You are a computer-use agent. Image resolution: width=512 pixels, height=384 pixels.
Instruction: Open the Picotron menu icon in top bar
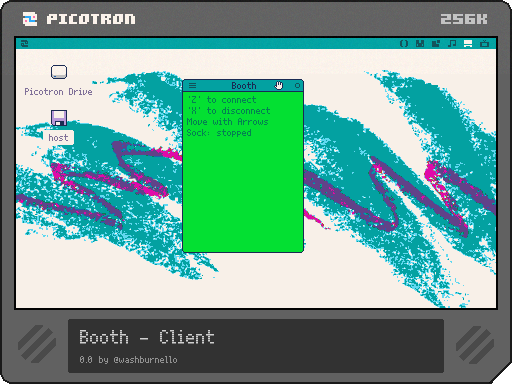point(25,43)
